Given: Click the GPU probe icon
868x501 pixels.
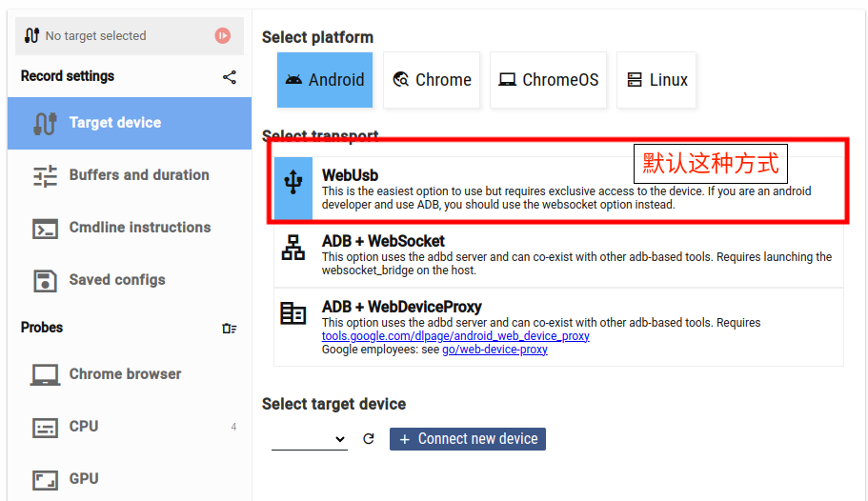Looking at the screenshot, I should click(46, 480).
